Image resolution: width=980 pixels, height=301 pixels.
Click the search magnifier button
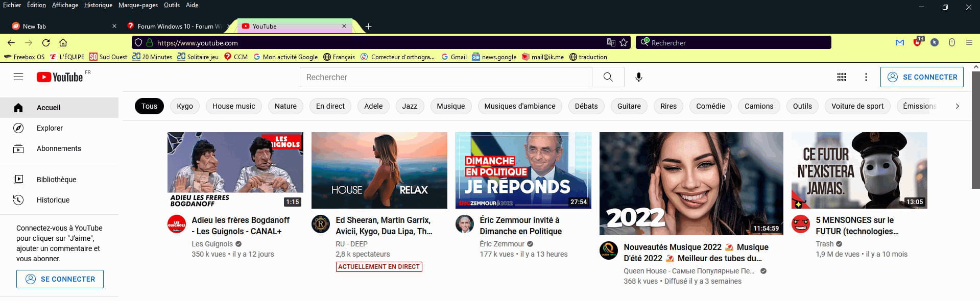[608, 77]
